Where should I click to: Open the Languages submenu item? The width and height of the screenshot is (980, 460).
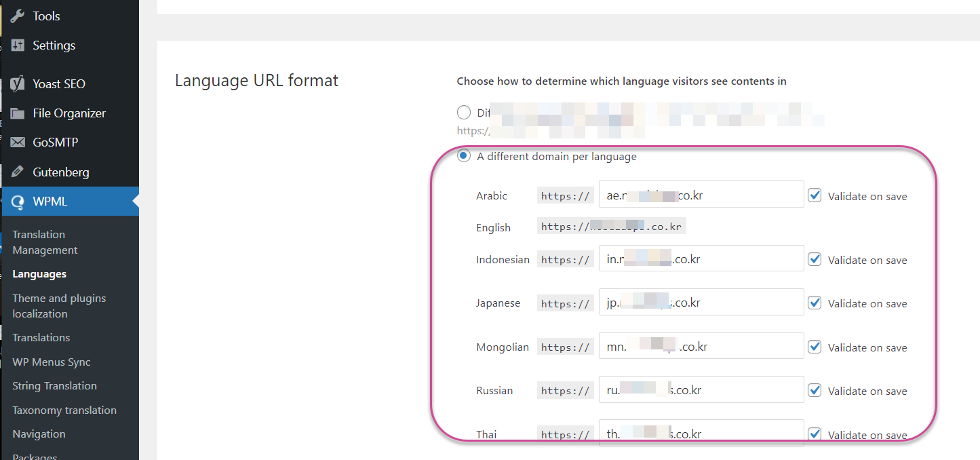39,274
